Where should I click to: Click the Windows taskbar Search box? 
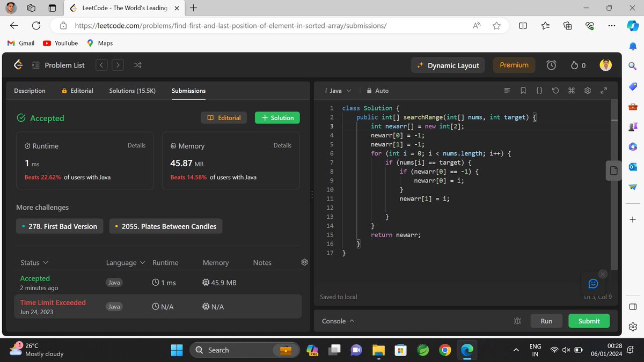click(x=245, y=350)
